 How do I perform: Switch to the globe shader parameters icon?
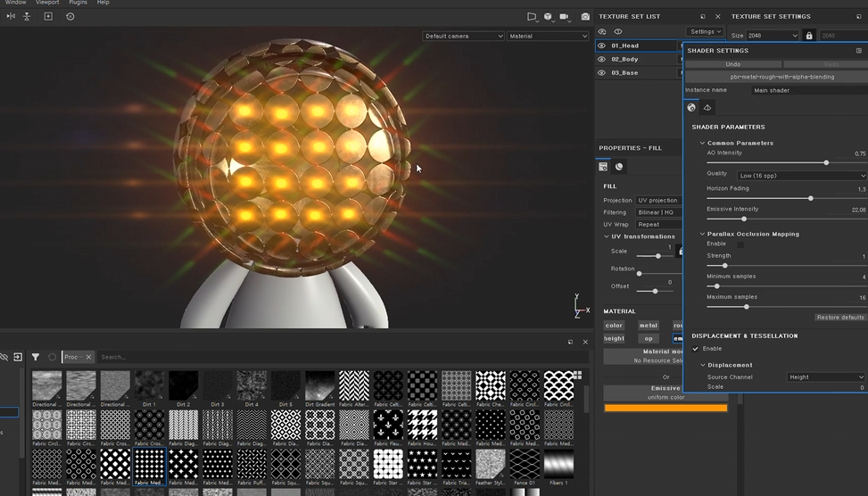(691, 108)
